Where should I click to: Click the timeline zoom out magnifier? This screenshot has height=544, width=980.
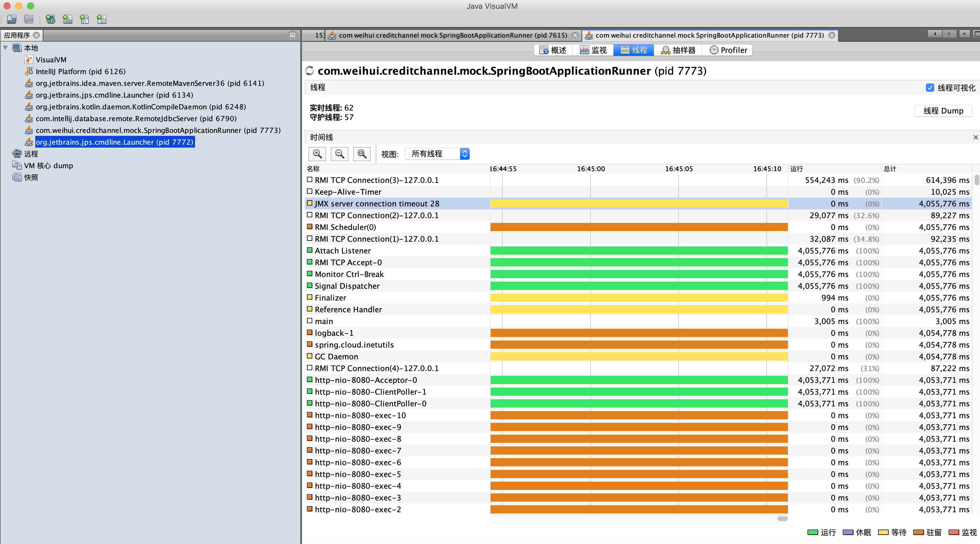pyautogui.click(x=339, y=154)
